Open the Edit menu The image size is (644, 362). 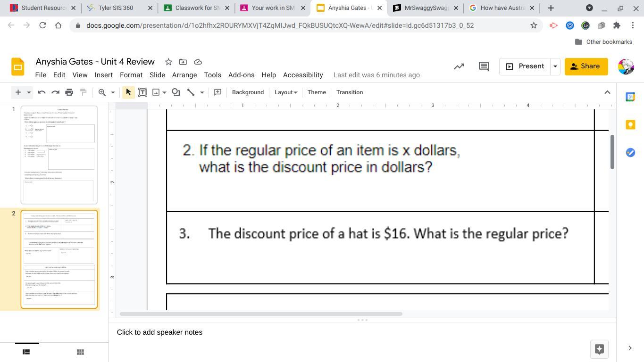coord(59,75)
